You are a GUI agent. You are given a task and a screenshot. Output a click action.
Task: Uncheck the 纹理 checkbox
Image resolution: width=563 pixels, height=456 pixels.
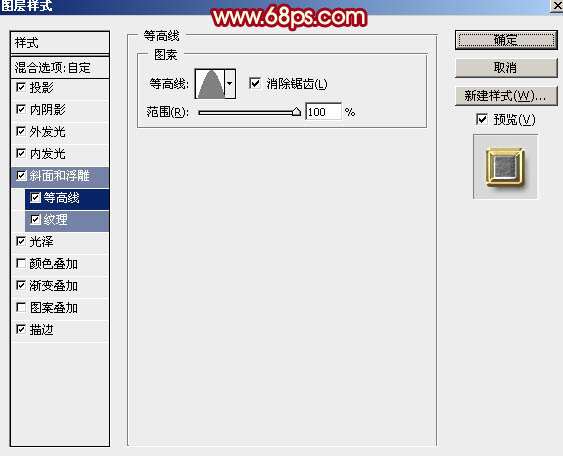[36, 219]
